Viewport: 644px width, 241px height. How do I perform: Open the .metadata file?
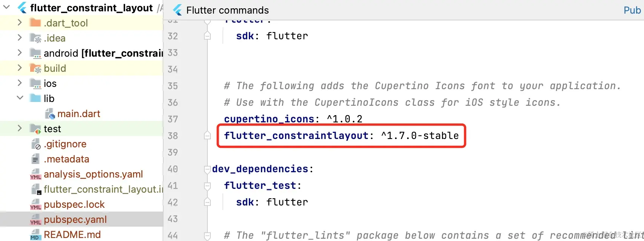tap(66, 159)
